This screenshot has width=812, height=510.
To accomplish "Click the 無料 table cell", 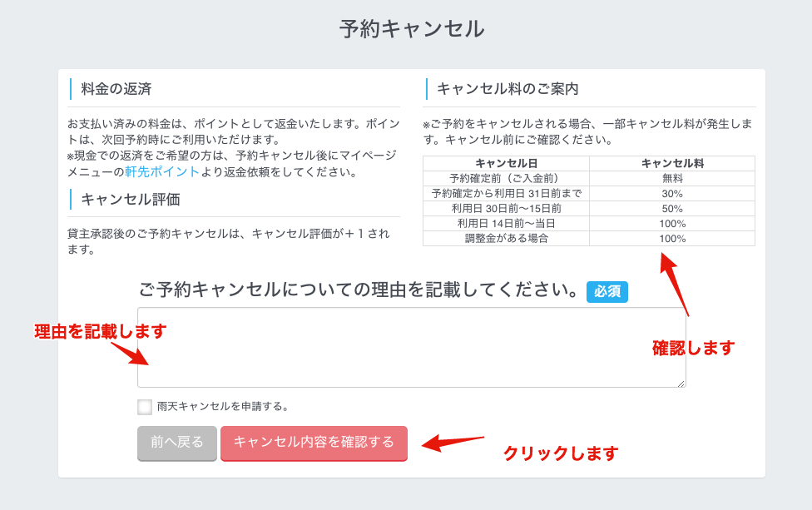I will point(672,179).
